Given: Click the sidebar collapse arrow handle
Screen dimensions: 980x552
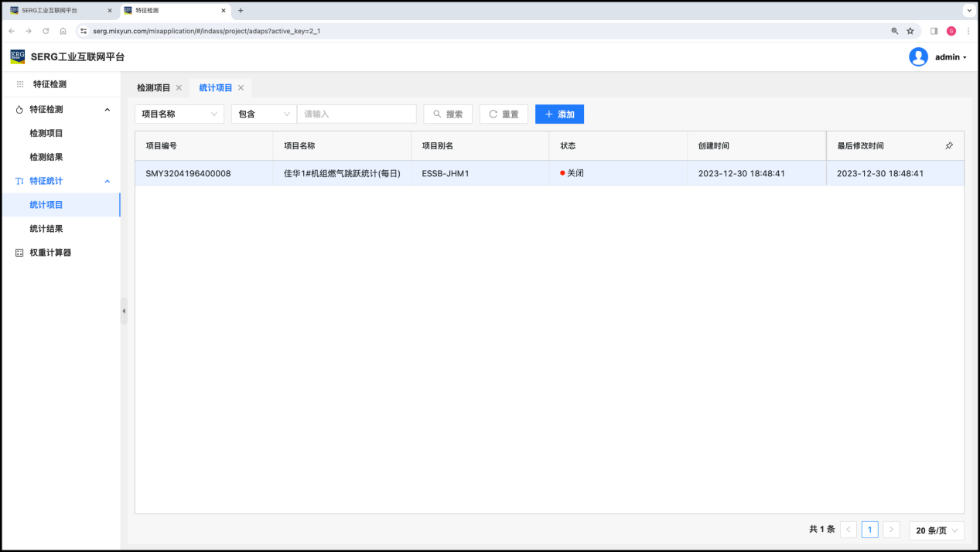Looking at the screenshot, I should point(124,311).
